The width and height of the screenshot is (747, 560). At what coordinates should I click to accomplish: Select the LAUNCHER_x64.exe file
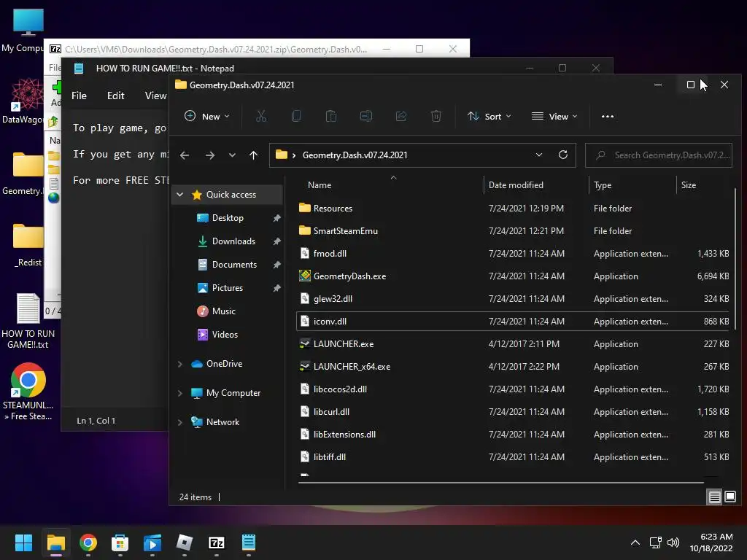point(352,367)
